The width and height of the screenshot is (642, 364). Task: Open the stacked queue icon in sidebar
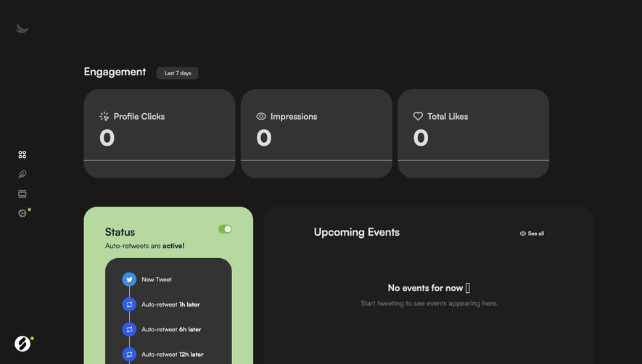point(22,194)
